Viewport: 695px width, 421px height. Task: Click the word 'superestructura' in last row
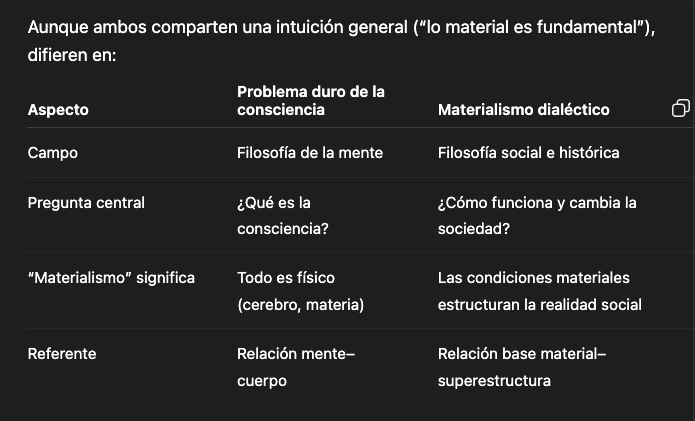coord(494,381)
